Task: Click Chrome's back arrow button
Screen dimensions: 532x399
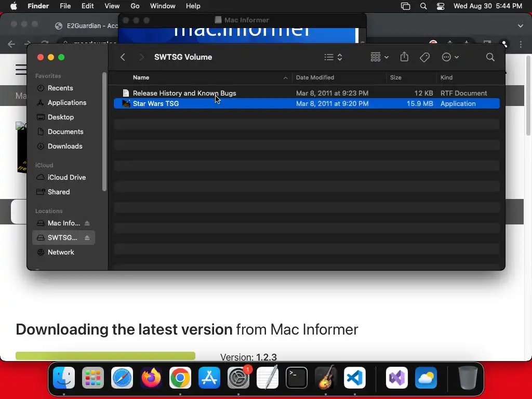Action: pos(11,44)
